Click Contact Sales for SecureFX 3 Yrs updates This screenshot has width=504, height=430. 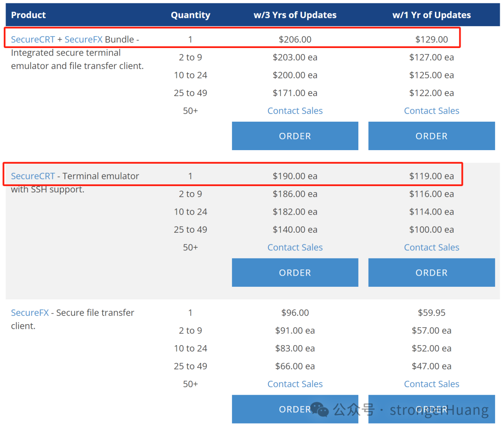tap(295, 384)
